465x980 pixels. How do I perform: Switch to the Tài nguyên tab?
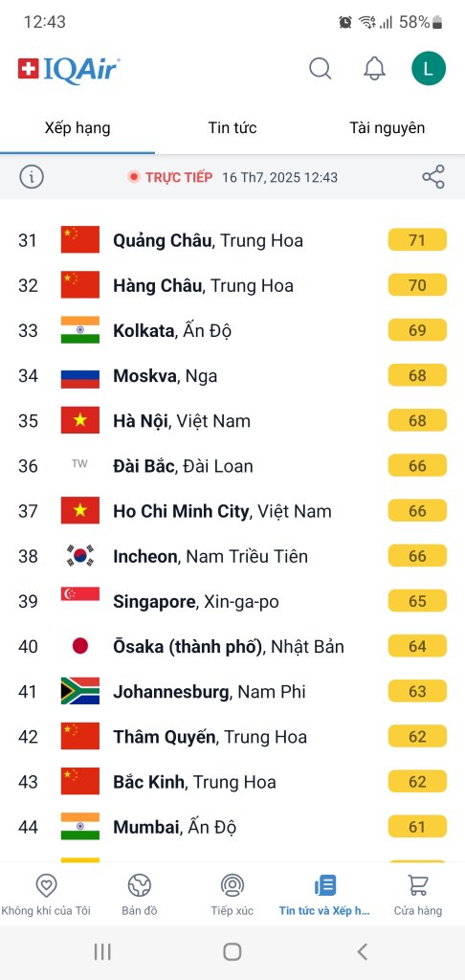[387, 128]
